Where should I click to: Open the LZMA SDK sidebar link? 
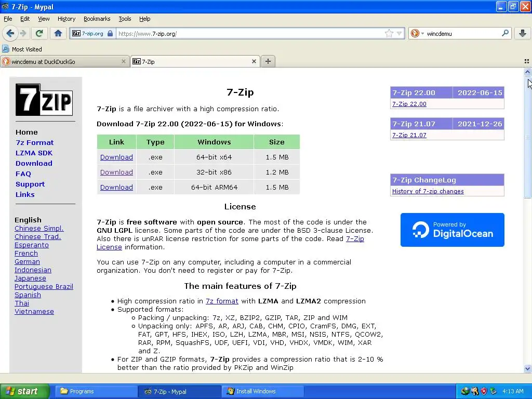[34, 153]
